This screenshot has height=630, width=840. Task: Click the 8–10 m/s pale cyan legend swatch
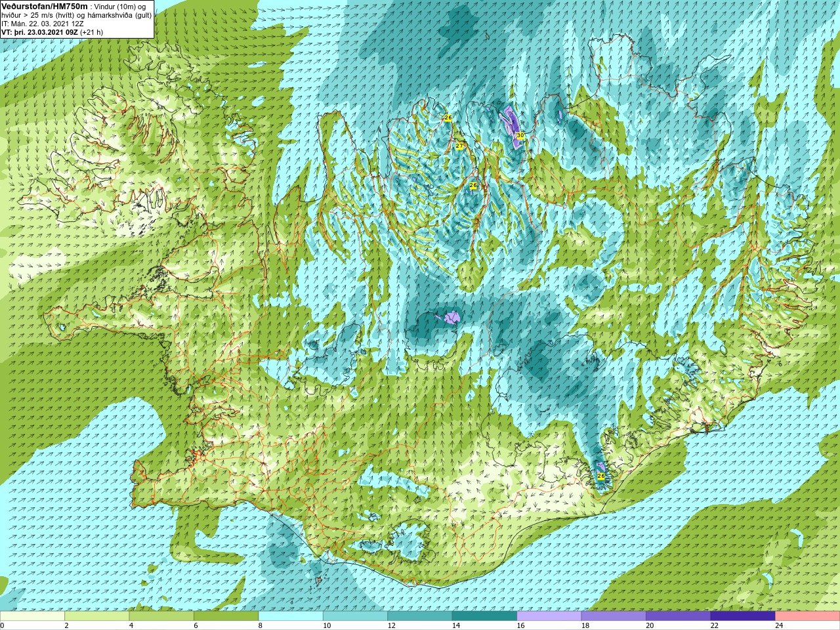point(291,616)
